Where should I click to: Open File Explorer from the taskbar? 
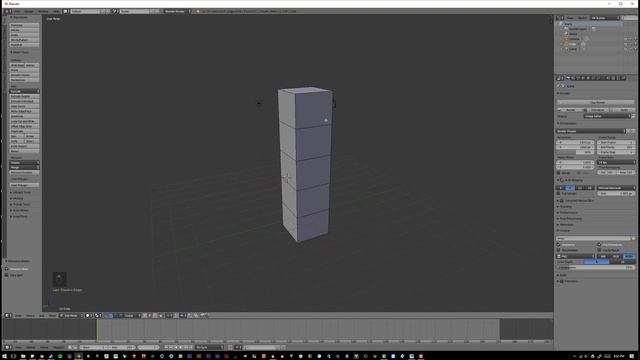(23, 356)
